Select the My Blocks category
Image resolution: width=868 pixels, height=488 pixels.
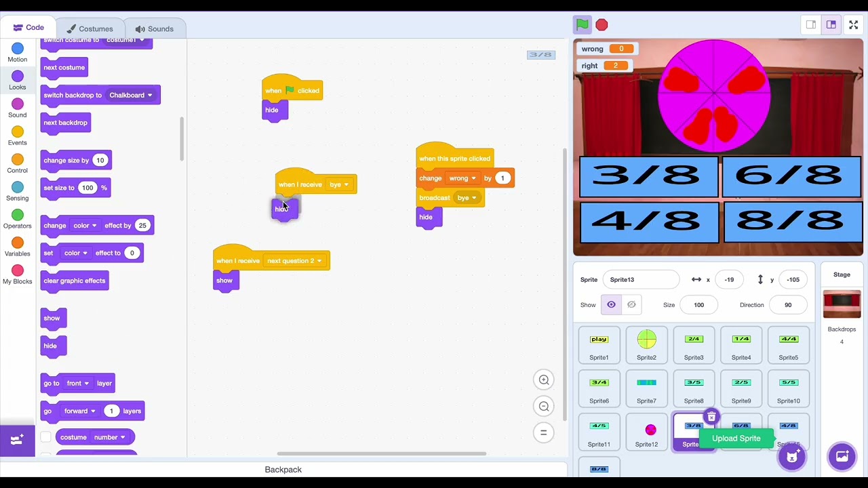click(18, 274)
